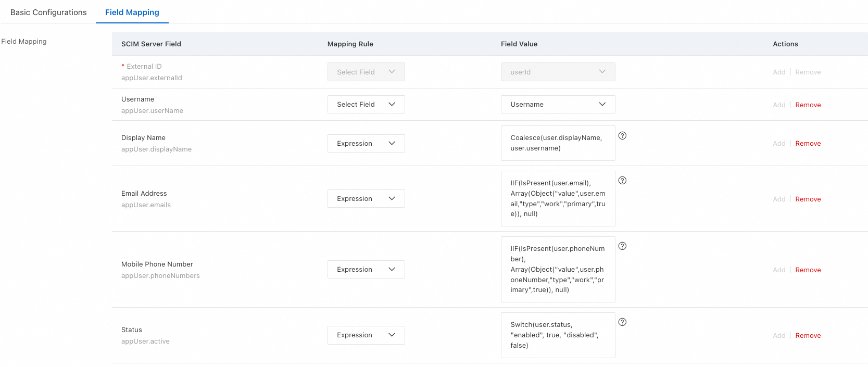Select the Field Mapping tab

pyautogui.click(x=132, y=12)
